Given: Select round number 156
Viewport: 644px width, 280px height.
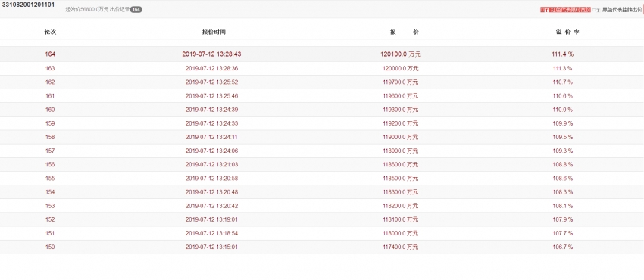Looking at the screenshot, I should [50, 165].
